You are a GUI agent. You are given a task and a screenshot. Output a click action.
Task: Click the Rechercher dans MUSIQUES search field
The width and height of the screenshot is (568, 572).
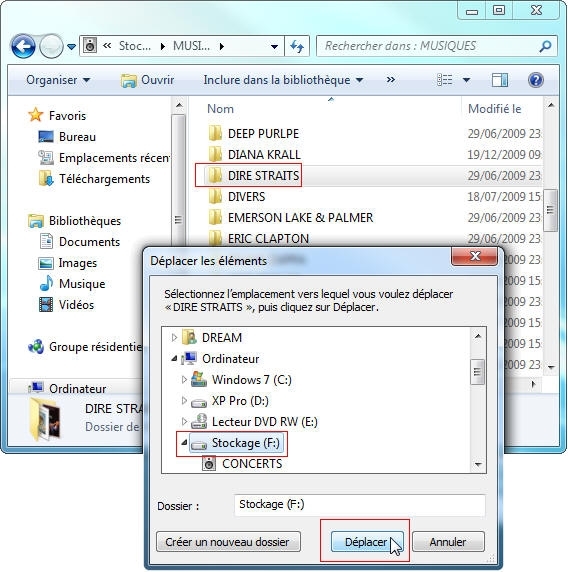[x=429, y=46]
